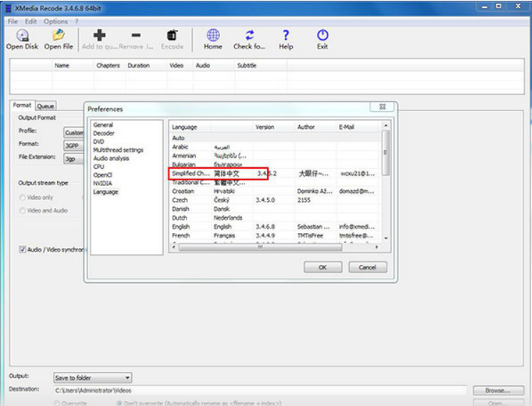Select the Video and Audio radio button
The image size is (532, 406).
pos(23,210)
